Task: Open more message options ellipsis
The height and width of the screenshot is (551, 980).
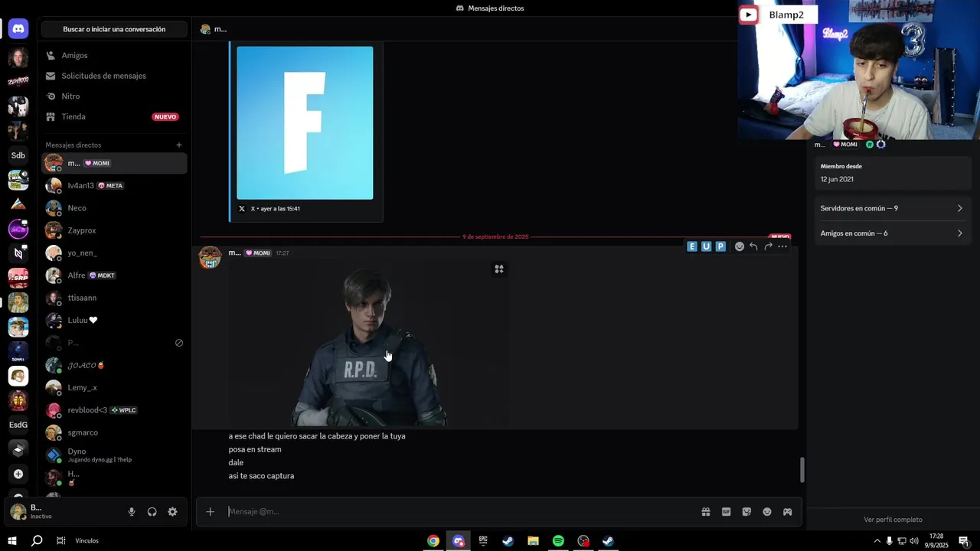Action: click(782, 246)
